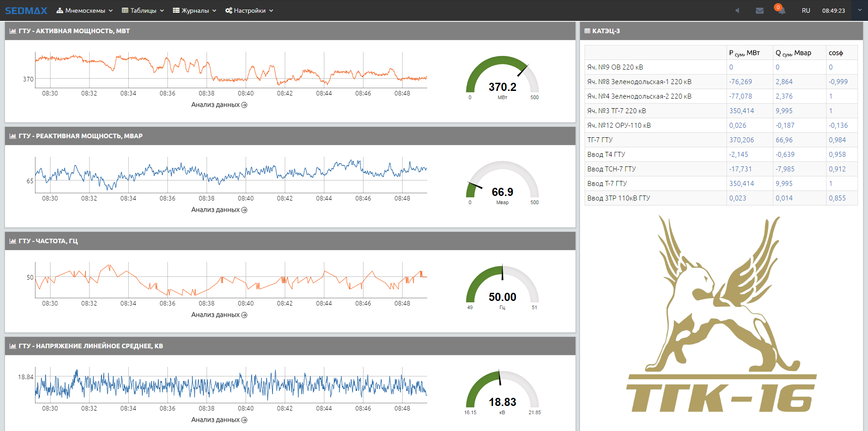Viewport: 868px width, 431px height.
Task: Click chart icon in Напряжение линейное header
Action: [x=13, y=346]
